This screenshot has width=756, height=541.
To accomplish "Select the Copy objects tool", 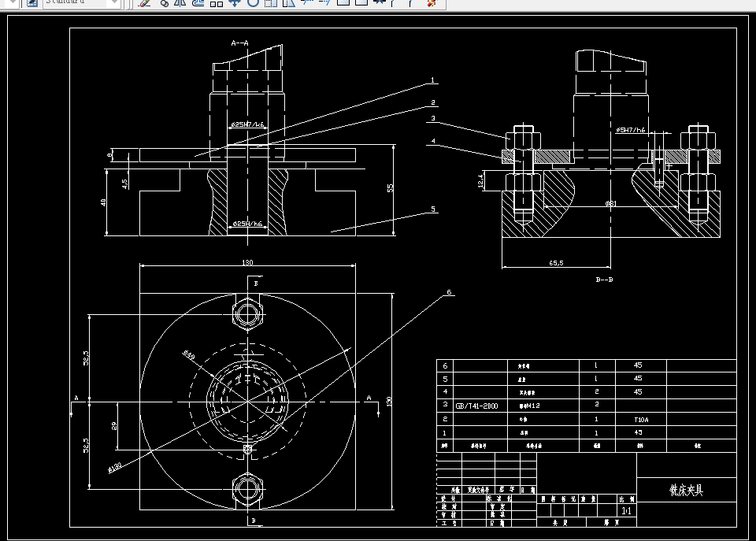I will pyautogui.click(x=165, y=3).
